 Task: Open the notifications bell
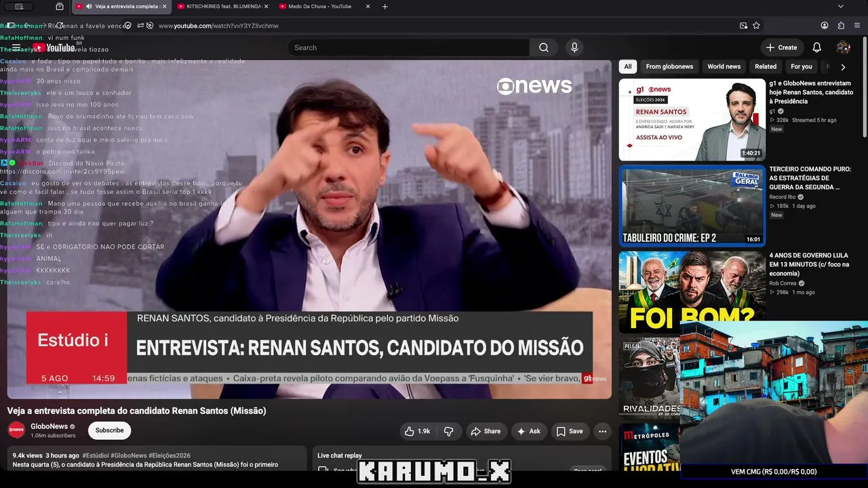point(817,47)
